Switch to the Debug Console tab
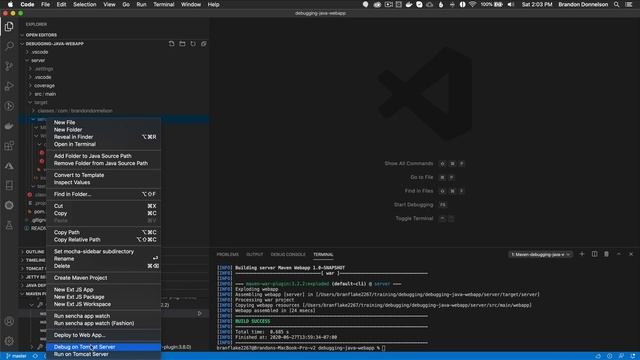 pos(288,254)
